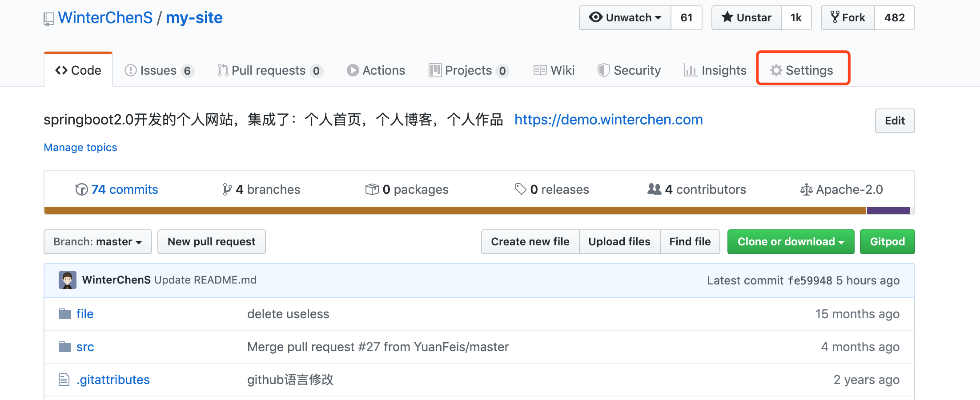Click the WinterChenS avatar thumbnail
Image resolution: width=980 pixels, height=400 pixels.
pyautogui.click(x=68, y=280)
